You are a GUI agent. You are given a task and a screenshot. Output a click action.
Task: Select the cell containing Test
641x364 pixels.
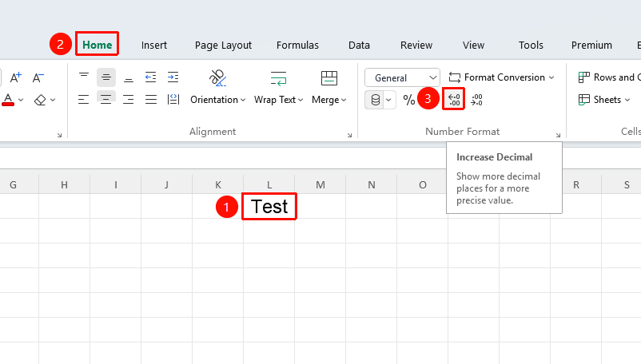pos(269,207)
